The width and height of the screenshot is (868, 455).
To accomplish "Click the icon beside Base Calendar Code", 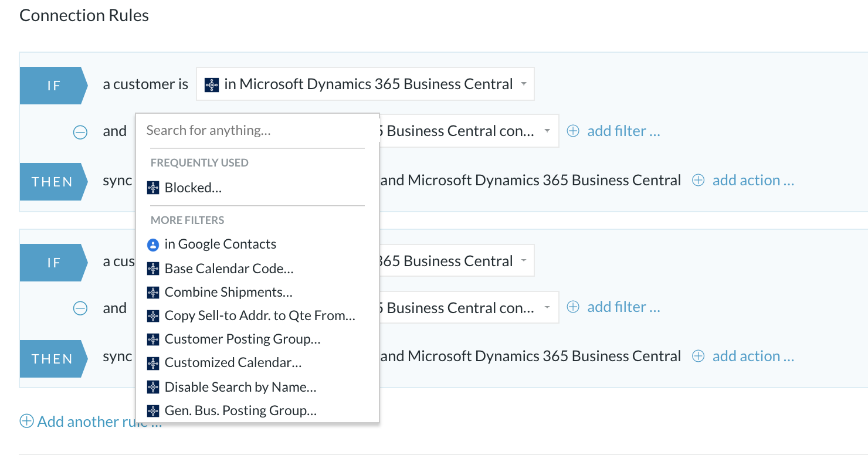I will [x=153, y=269].
